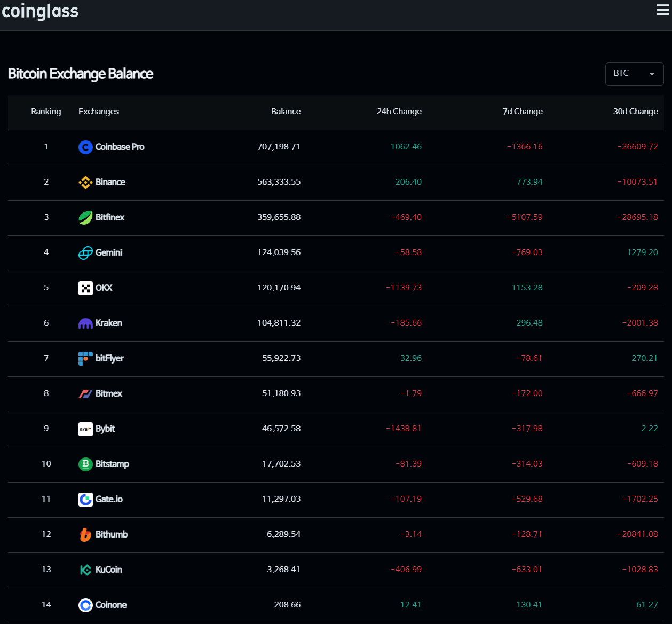The width and height of the screenshot is (672, 624).
Task: Click the Coinone balance value 208.66
Action: pos(287,605)
